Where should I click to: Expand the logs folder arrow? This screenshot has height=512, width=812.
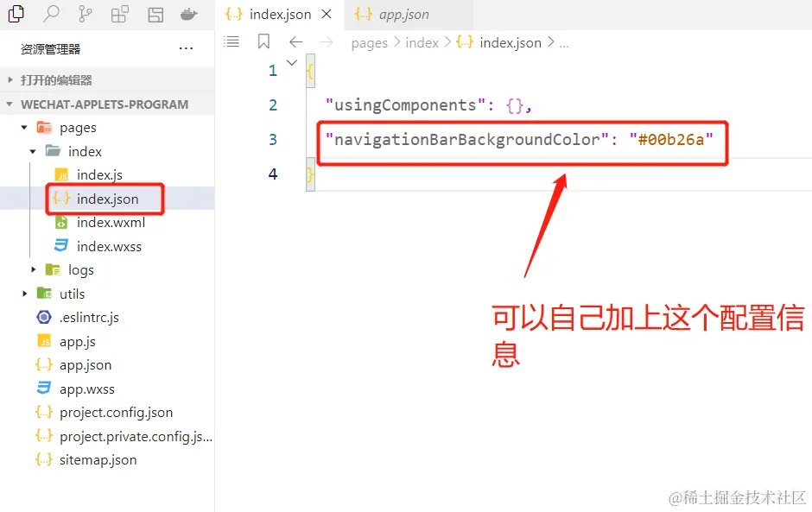point(33,269)
